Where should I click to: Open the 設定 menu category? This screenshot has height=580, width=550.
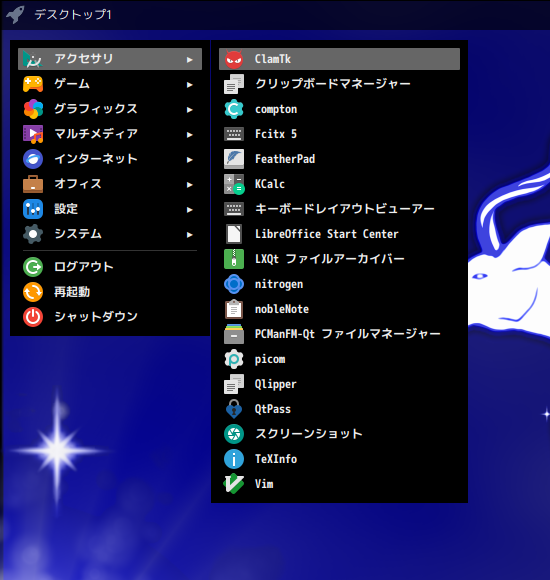110,209
